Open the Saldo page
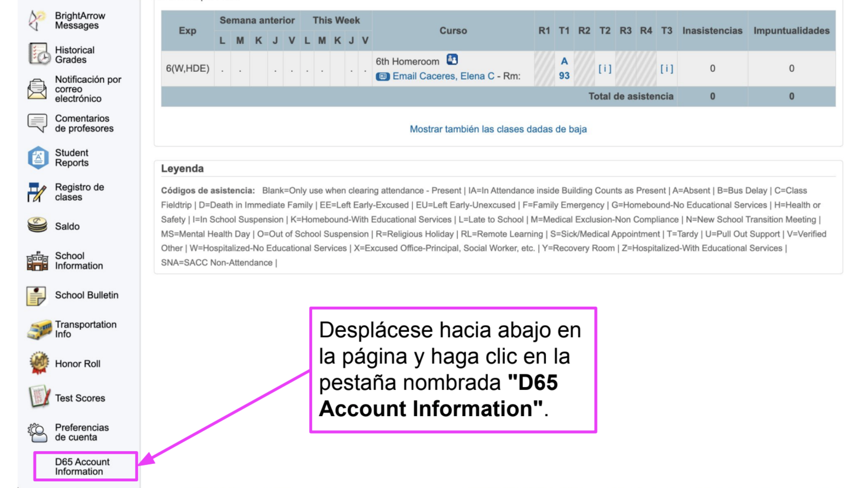 (67, 226)
